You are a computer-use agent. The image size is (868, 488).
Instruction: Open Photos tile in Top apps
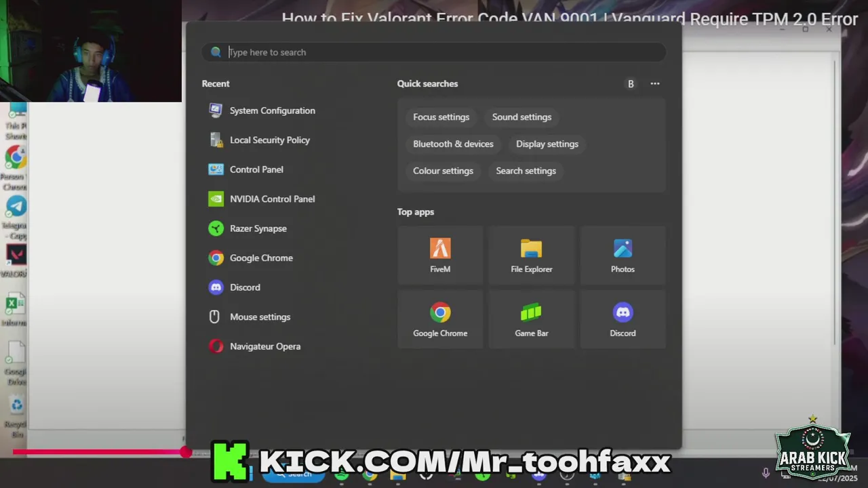623,255
